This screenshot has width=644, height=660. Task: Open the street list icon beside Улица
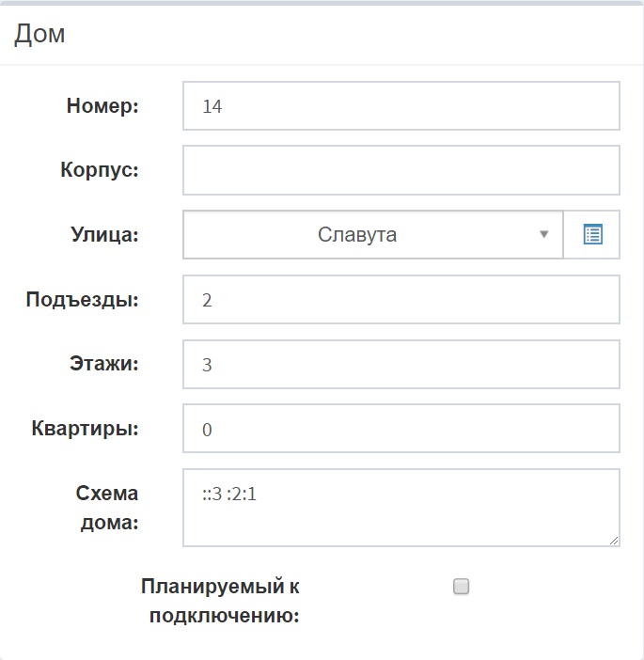click(592, 234)
